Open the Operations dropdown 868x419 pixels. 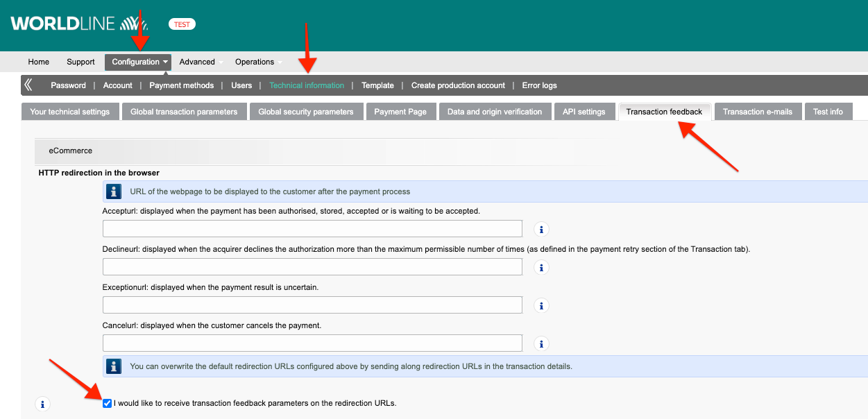tap(254, 62)
